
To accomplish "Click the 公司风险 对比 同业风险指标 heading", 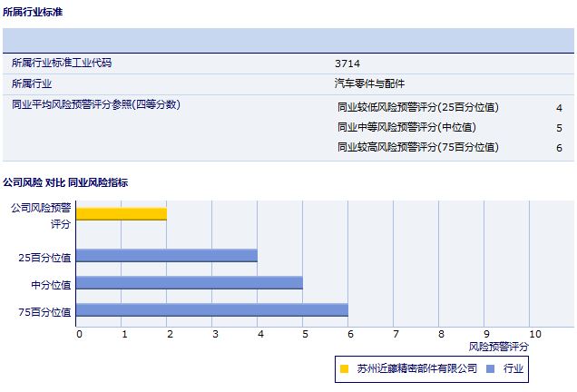I will 65,182.
